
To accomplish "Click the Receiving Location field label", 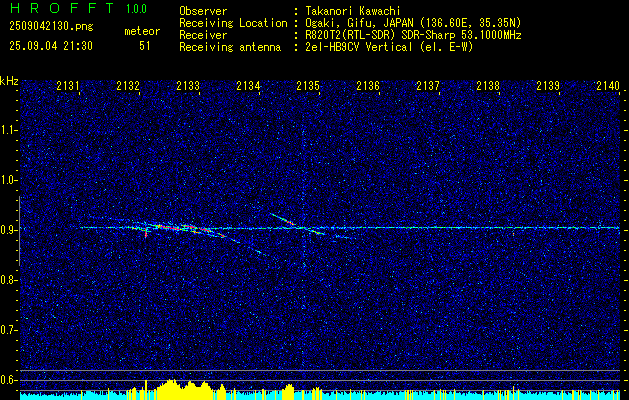I will click(x=233, y=23).
